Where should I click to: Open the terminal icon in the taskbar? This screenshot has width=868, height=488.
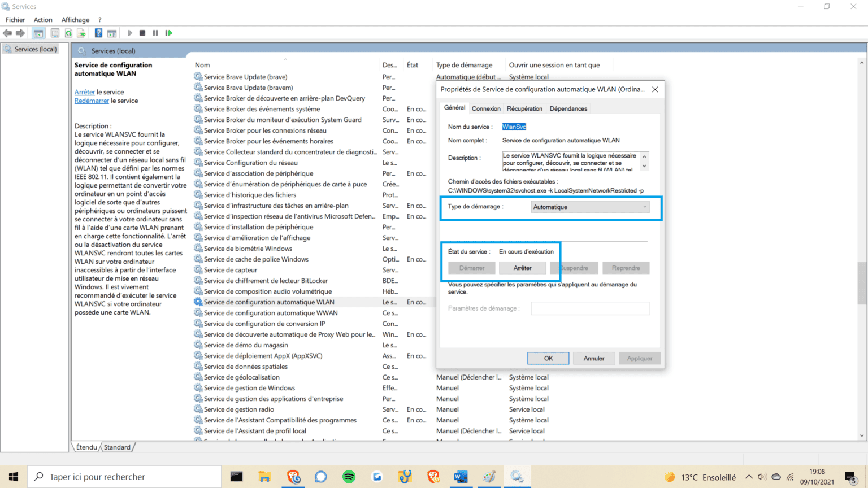click(x=236, y=477)
